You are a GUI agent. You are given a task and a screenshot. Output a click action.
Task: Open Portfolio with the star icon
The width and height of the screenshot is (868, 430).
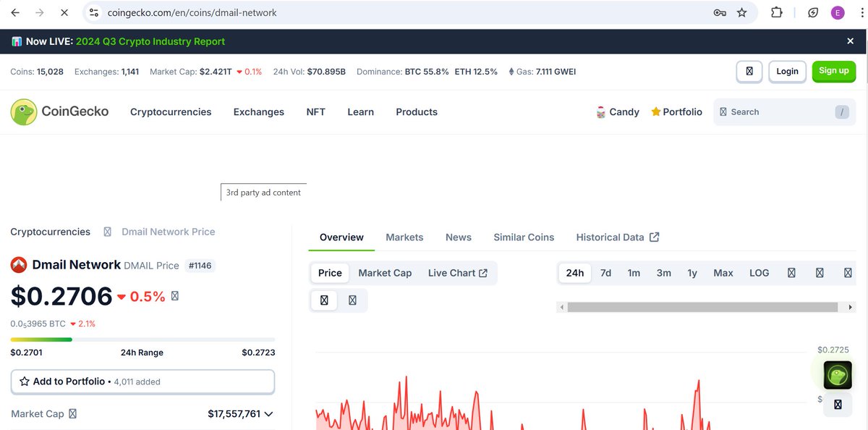[x=676, y=111]
